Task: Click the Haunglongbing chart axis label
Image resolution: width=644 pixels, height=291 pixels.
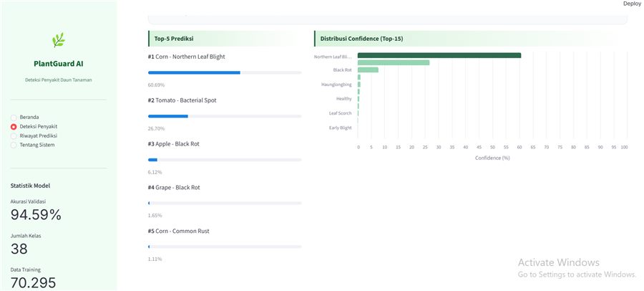Action: pyautogui.click(x=336, y=85)
